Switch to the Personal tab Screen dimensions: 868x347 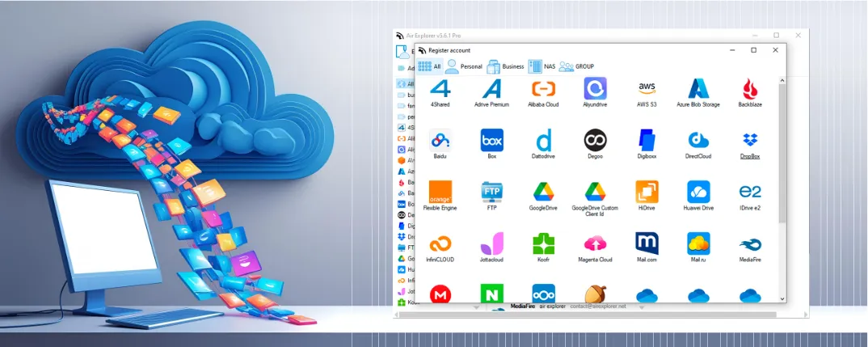point(464,66)
